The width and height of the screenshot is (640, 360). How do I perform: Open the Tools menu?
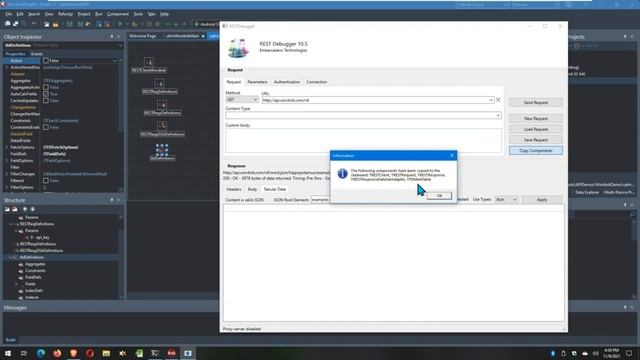pos(138,14)
